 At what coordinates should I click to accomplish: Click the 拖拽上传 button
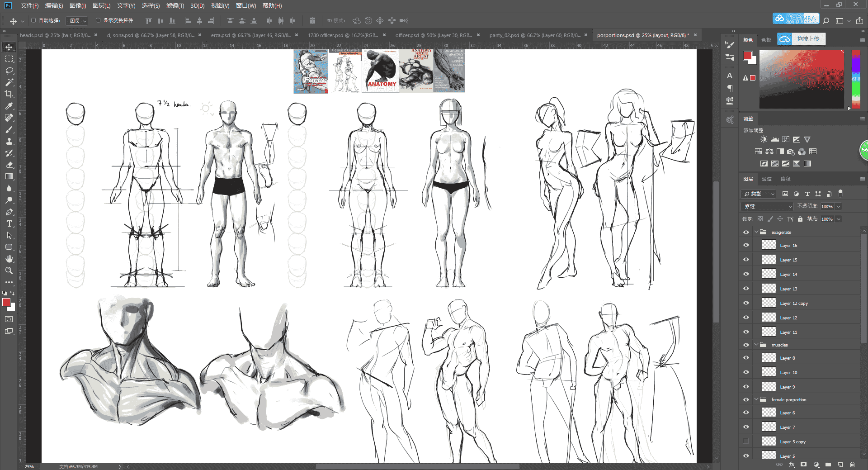(x=802, y=39)
